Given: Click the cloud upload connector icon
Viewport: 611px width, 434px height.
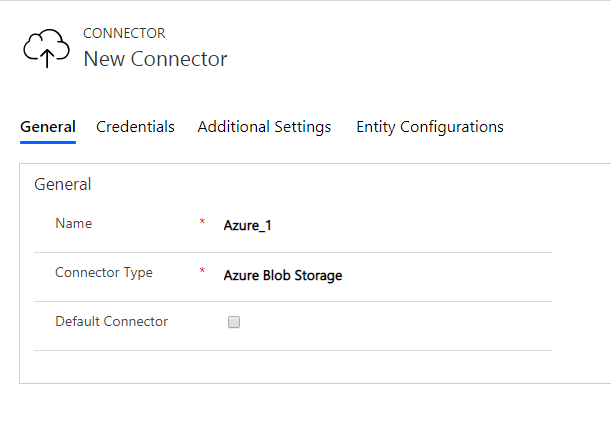Looking at the screenshot, I should click(46, 48).
